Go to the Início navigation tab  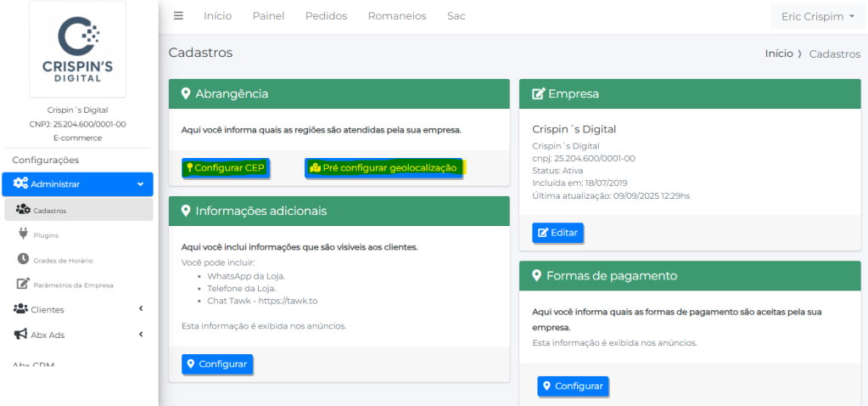point(217,16)
